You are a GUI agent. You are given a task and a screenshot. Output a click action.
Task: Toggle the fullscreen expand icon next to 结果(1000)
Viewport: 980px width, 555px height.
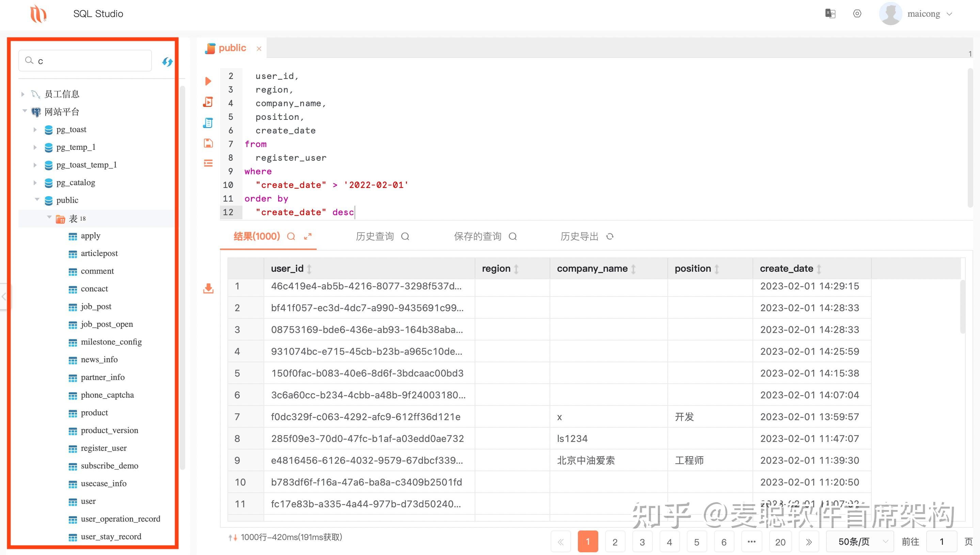click(308, 236)
